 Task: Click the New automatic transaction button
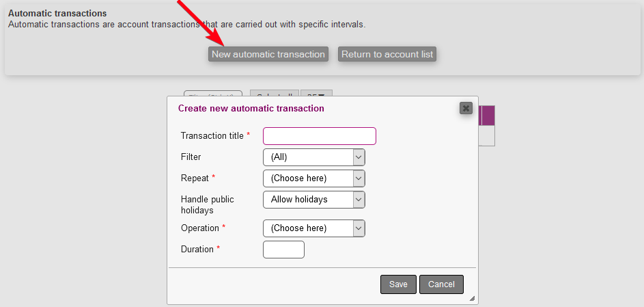268,54
